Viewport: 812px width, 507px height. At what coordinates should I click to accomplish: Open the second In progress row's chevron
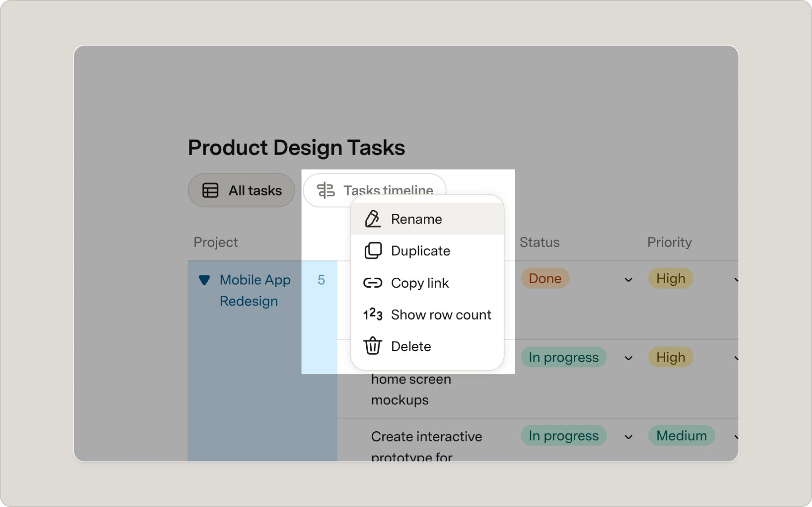628,437
